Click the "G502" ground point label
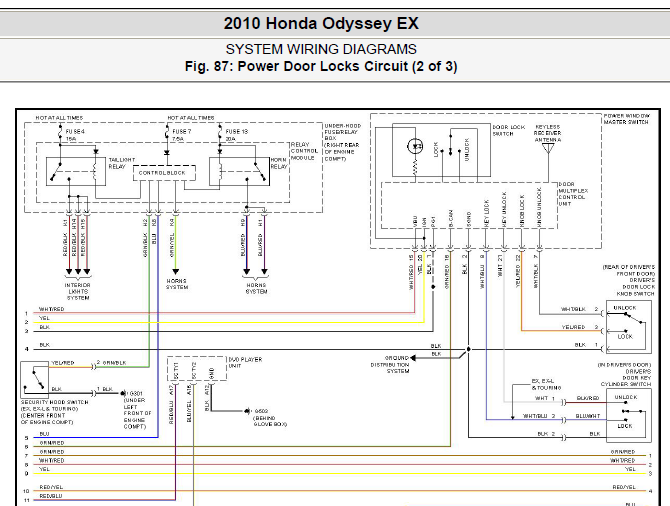 (261, 411)
